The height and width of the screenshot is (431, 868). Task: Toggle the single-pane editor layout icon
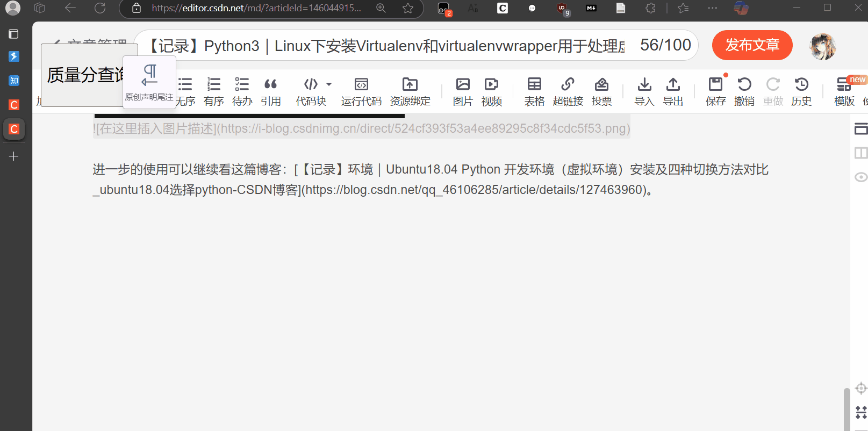tap(860, 128)
